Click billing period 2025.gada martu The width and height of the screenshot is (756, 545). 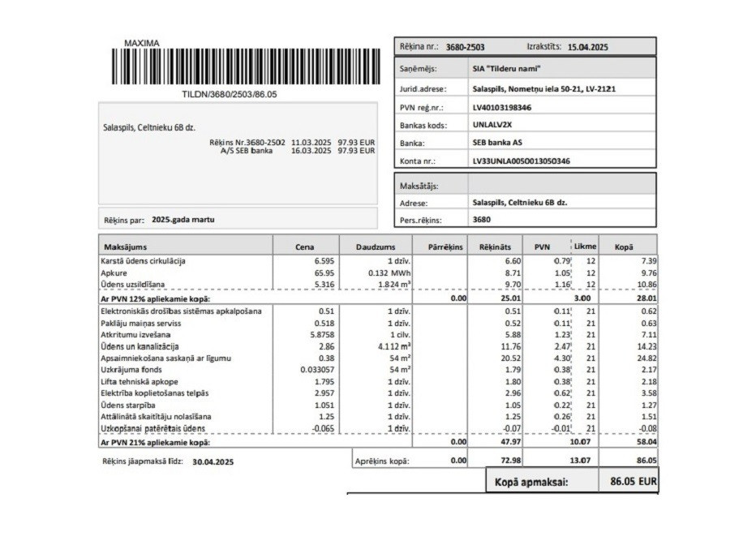[183, 220]
